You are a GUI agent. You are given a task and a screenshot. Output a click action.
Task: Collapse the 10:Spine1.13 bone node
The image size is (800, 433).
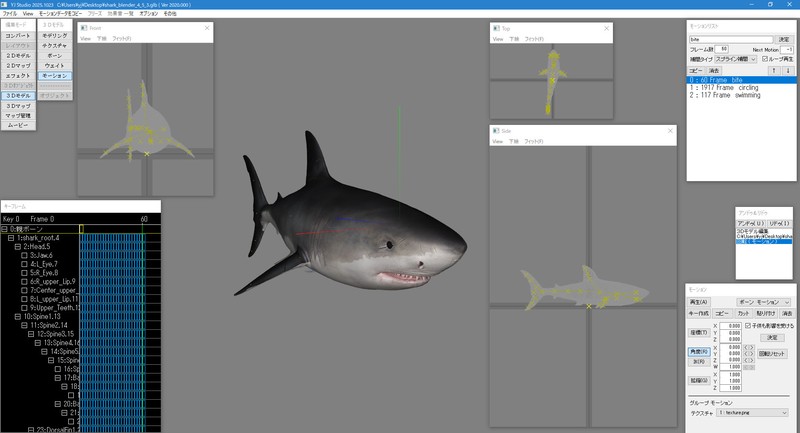point(18,316)
